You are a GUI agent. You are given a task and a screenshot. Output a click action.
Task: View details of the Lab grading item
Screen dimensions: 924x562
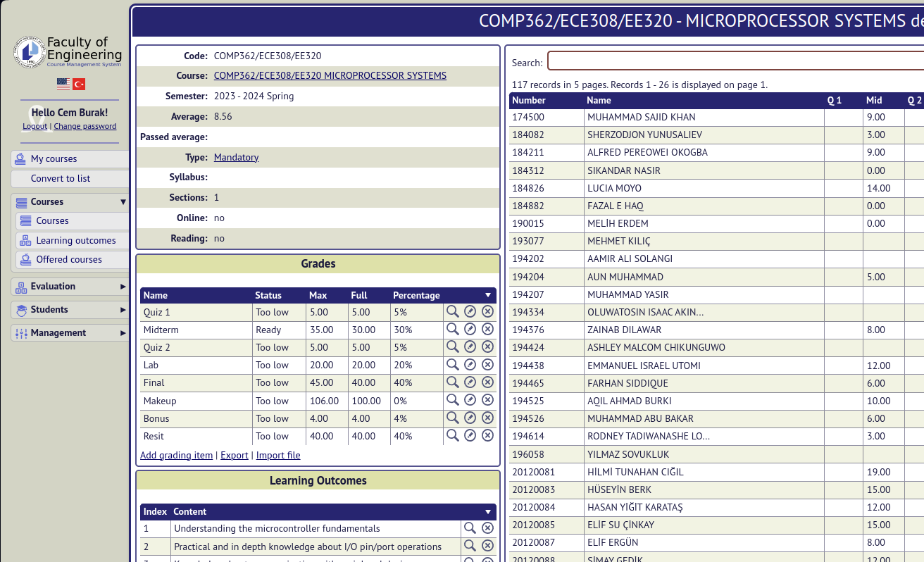click(452, 364)
